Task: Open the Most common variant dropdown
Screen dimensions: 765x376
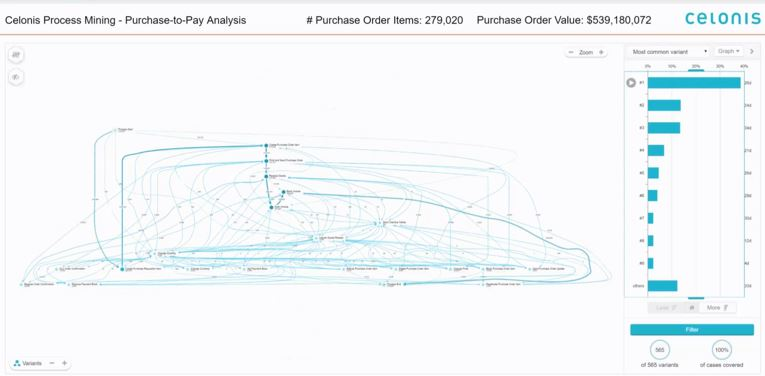Action: pos(670,52)
